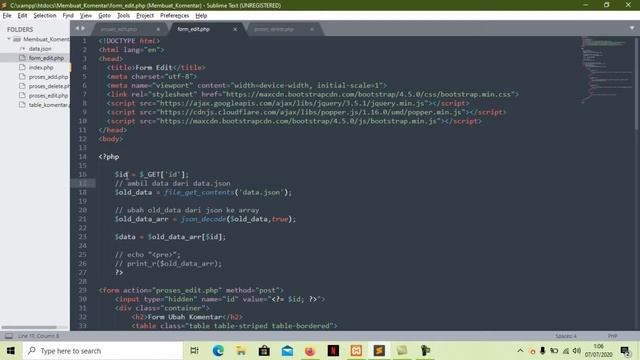Open the notification center icon
Viewport: 640px width, 360px height.
(x=625, y=351)
